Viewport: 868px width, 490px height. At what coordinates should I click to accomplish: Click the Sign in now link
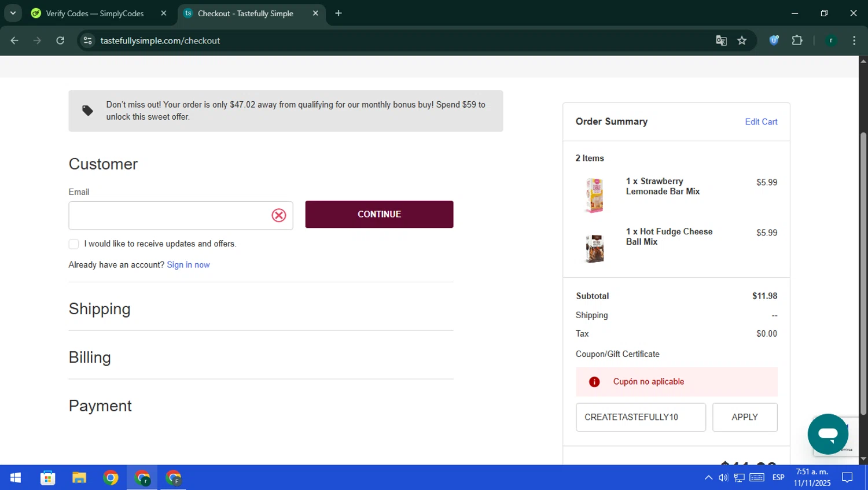[188, 265]
